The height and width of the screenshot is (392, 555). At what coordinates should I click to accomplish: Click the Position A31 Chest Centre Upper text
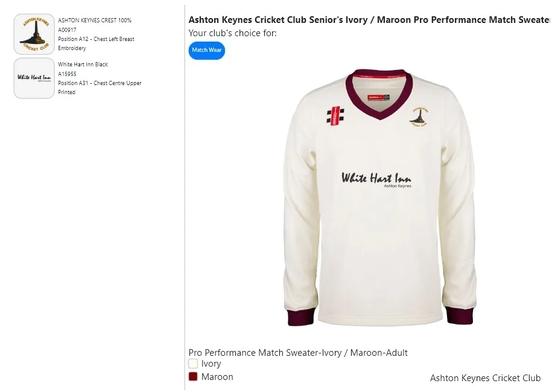100,83
